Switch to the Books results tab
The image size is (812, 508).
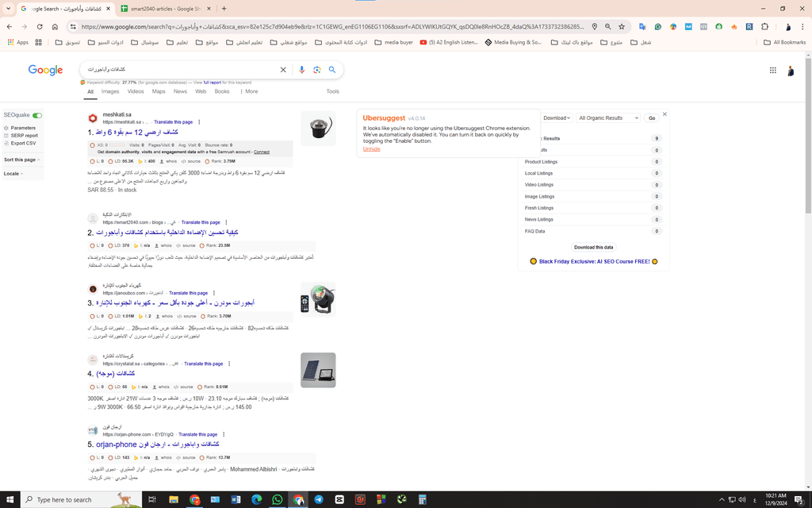(222, 91)
